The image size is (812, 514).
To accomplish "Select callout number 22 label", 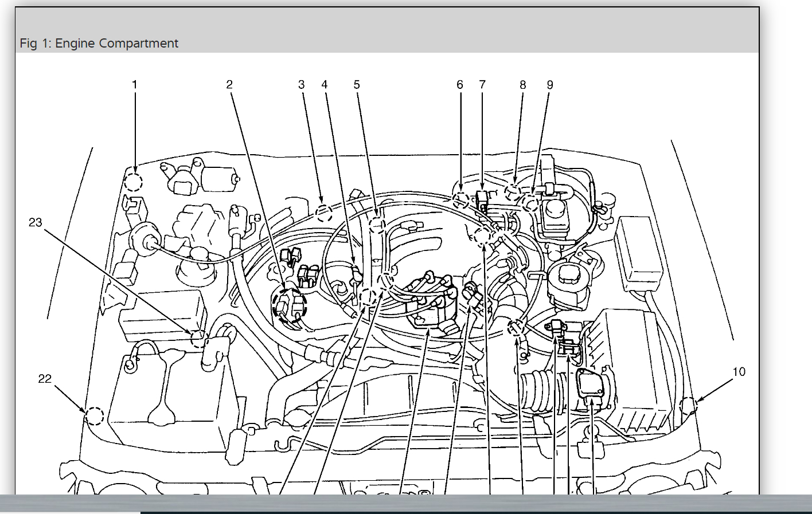I will point(45,379).
